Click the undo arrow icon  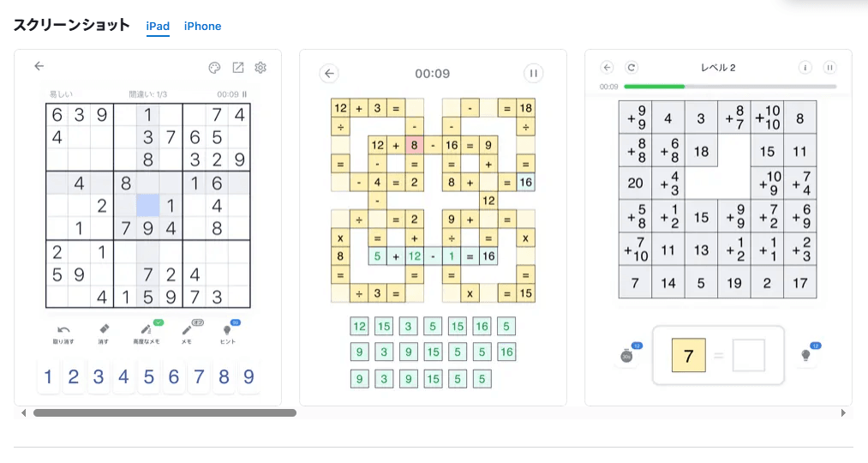[x=63, y=329]
